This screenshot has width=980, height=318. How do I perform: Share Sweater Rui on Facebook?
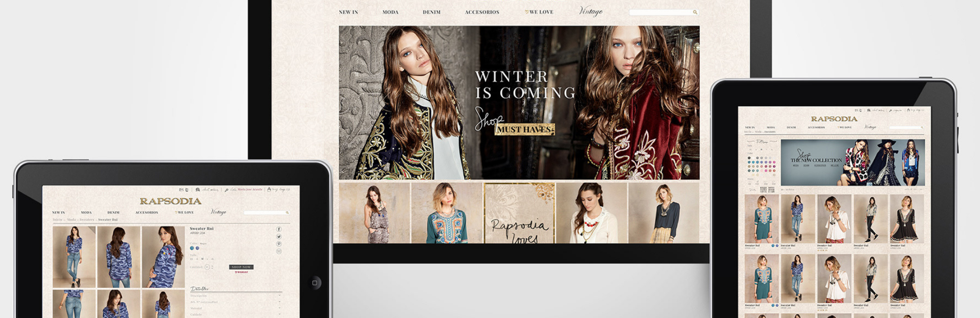coord(279,229)
